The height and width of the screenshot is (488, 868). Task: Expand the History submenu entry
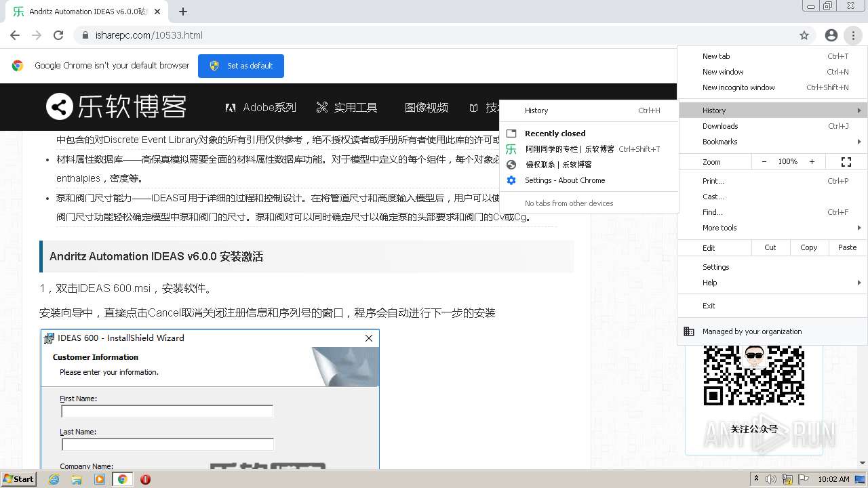(772, 110)
